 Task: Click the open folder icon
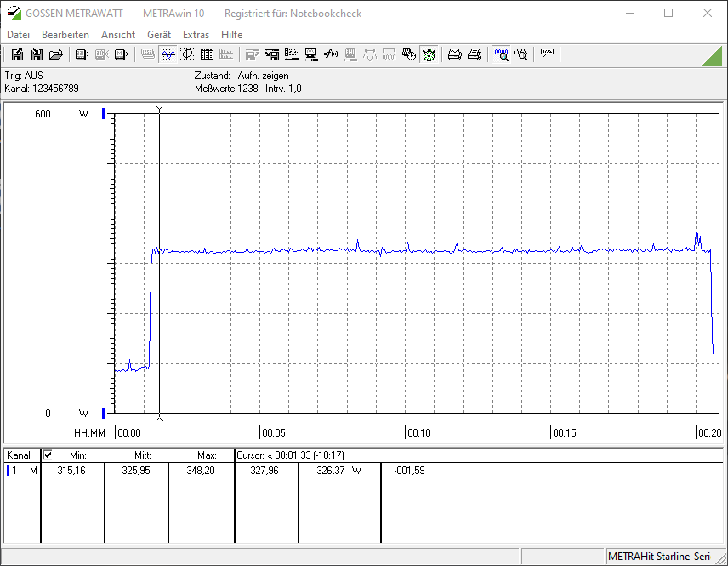click(56, 54)
